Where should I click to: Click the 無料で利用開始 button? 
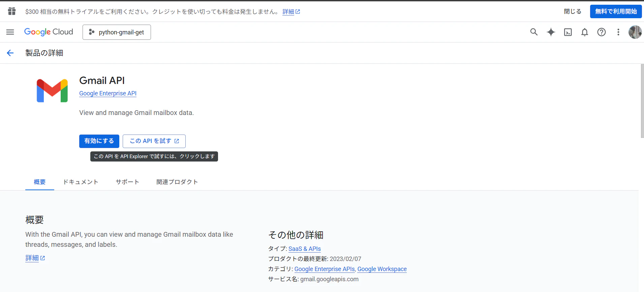point(616,11)
